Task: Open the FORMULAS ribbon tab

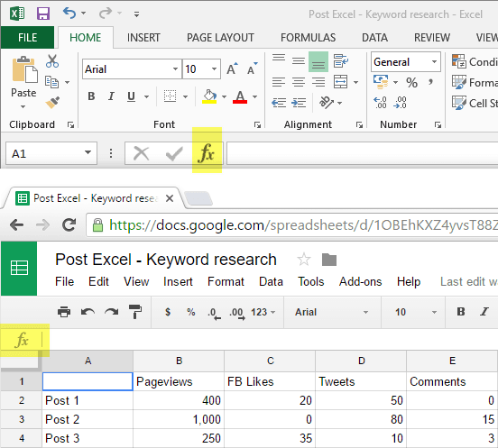Action: pyautogui.click(x=308, y=38)
